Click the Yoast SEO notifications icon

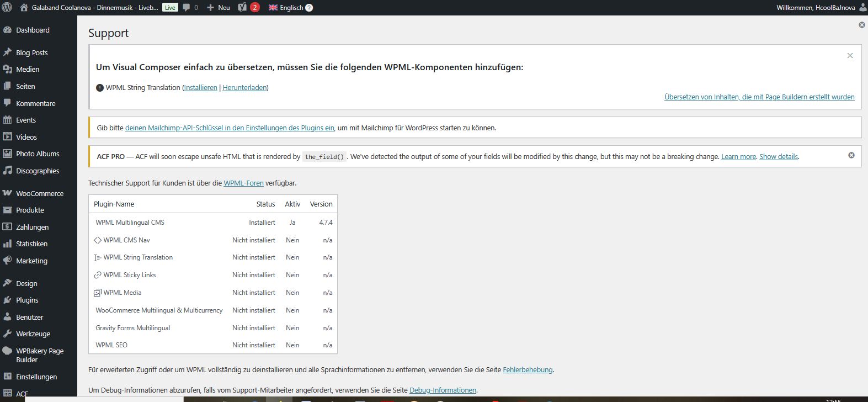pos(242,8)
